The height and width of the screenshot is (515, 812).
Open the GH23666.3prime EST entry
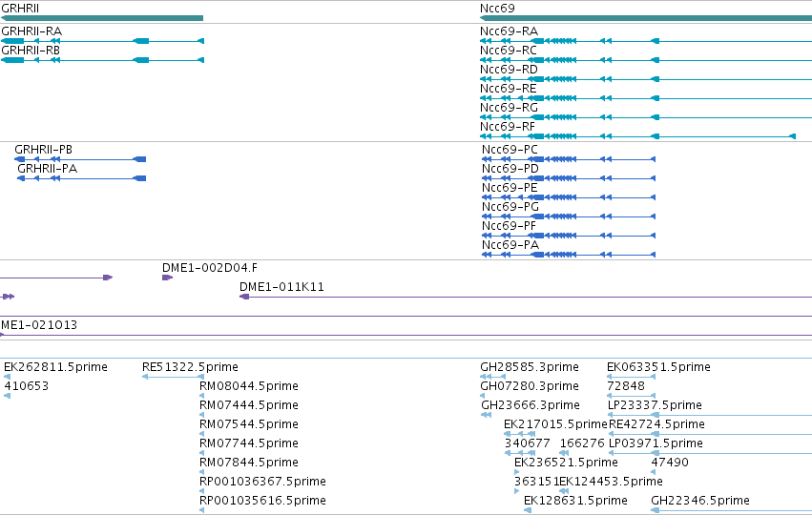click(x=531, y=405)
